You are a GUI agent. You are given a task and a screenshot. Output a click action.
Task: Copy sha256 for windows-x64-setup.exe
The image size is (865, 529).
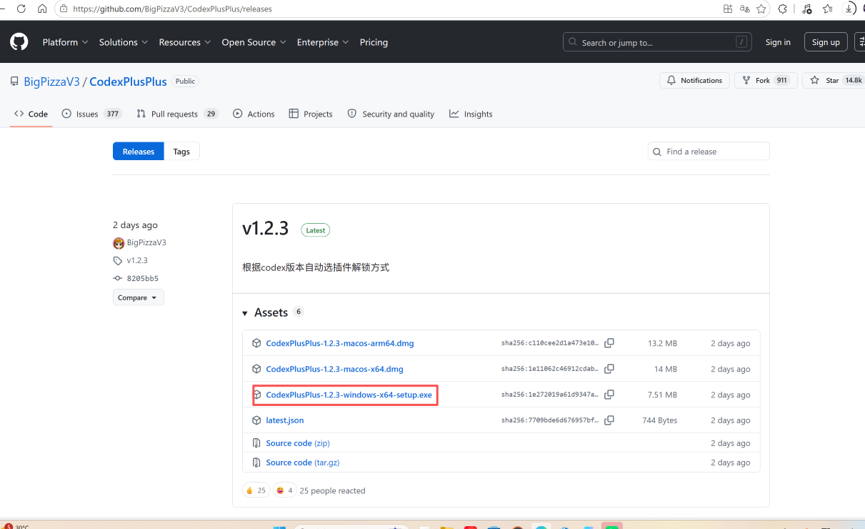click(x=609, y=394)
